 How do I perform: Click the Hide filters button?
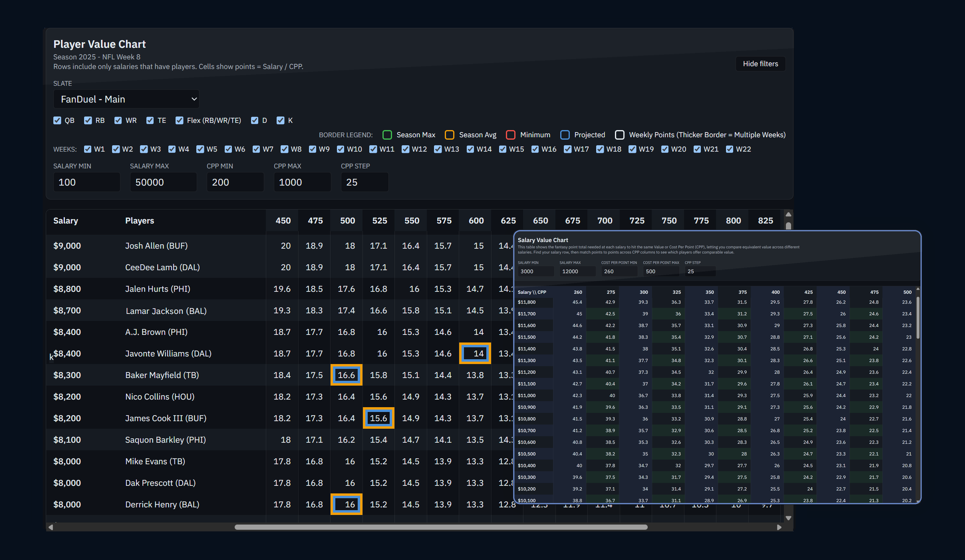coord(760,64)
